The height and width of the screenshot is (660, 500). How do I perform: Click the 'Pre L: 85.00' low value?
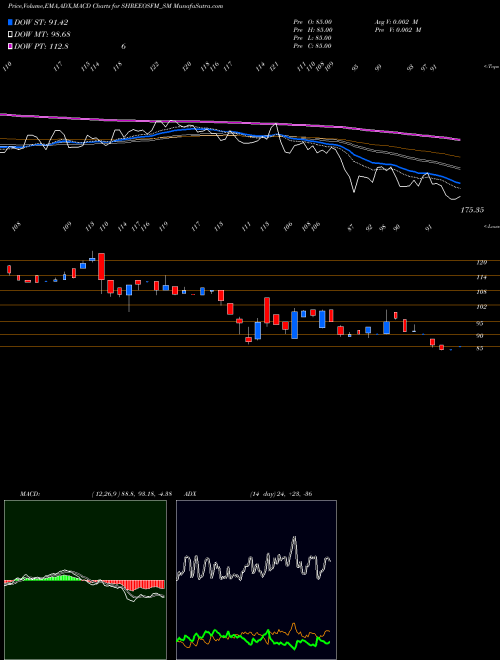(x=313, y=38)
